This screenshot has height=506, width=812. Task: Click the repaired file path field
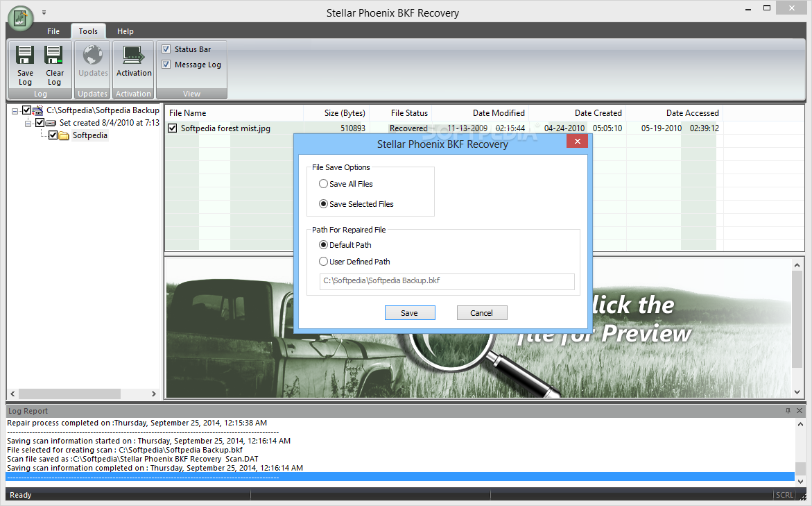click(447, 281)
